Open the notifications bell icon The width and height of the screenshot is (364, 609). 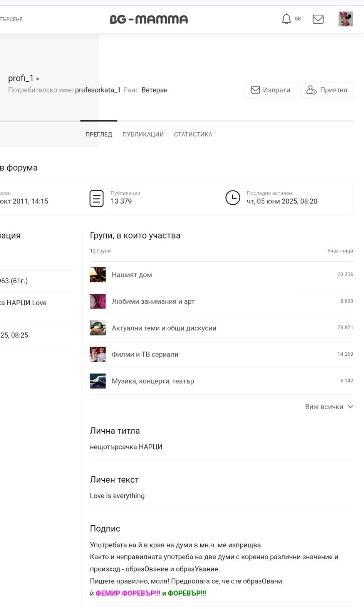[286, 19]
